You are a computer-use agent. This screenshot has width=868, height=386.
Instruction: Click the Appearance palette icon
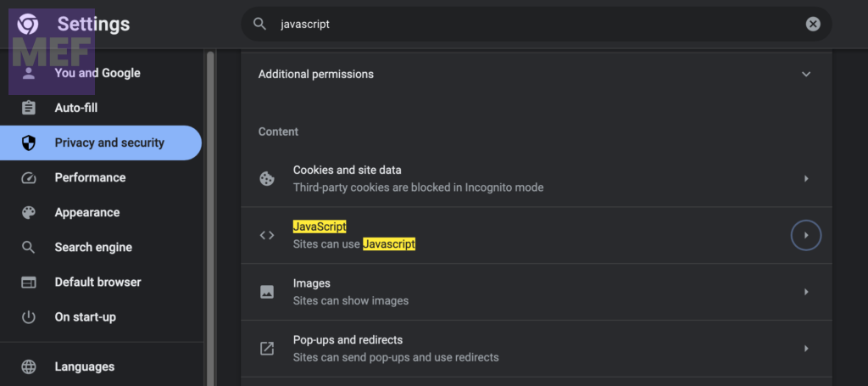click(x=29, y=212)
